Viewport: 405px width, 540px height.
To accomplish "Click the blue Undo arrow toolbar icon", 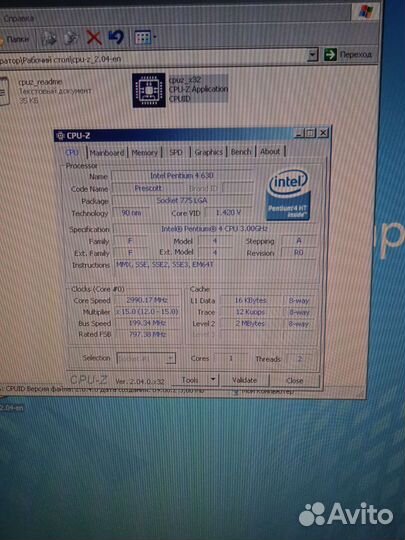I will (x=116, y=37).
